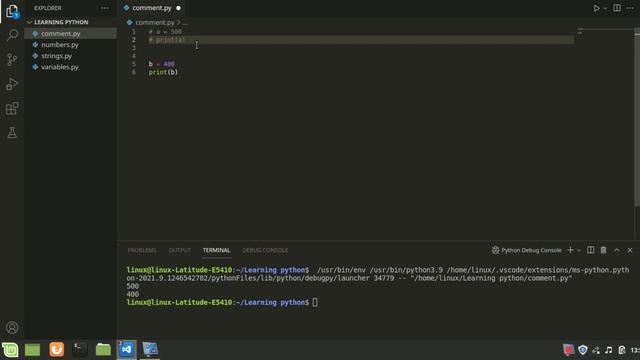The width and height of the screenshot is (640, 360).
Task: Switch to the OUTPUT panel tab
Action: coord(180,250)
